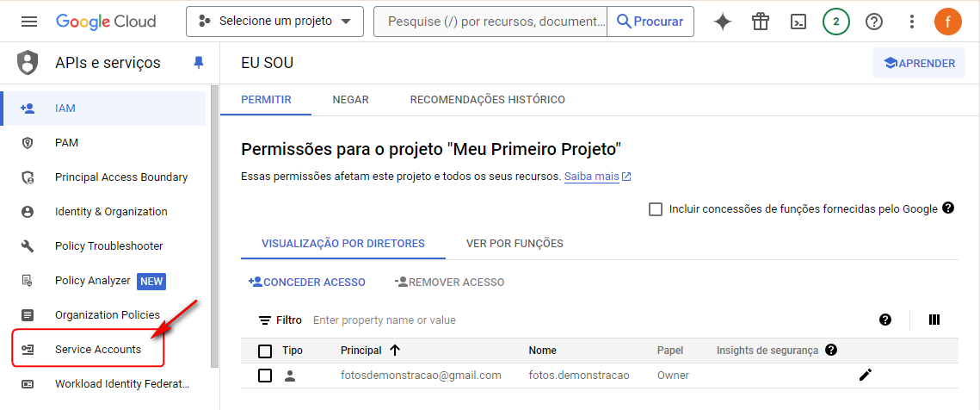Open the three-dot settings menu

click(x=911, y=22)
